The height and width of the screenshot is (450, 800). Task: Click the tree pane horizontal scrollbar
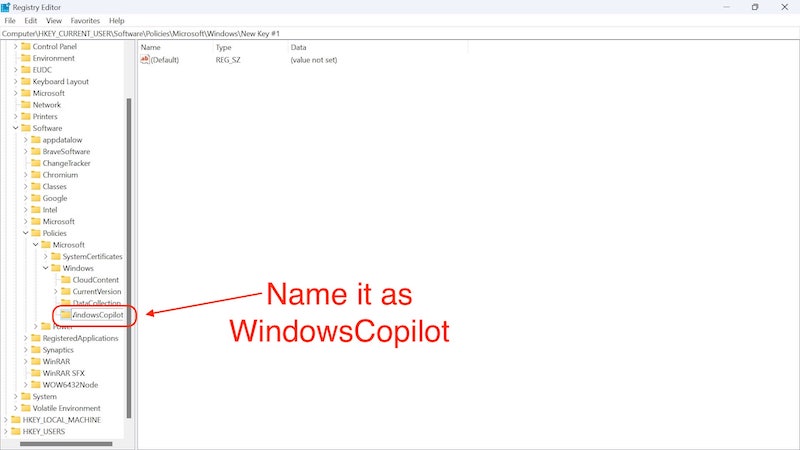66,444
